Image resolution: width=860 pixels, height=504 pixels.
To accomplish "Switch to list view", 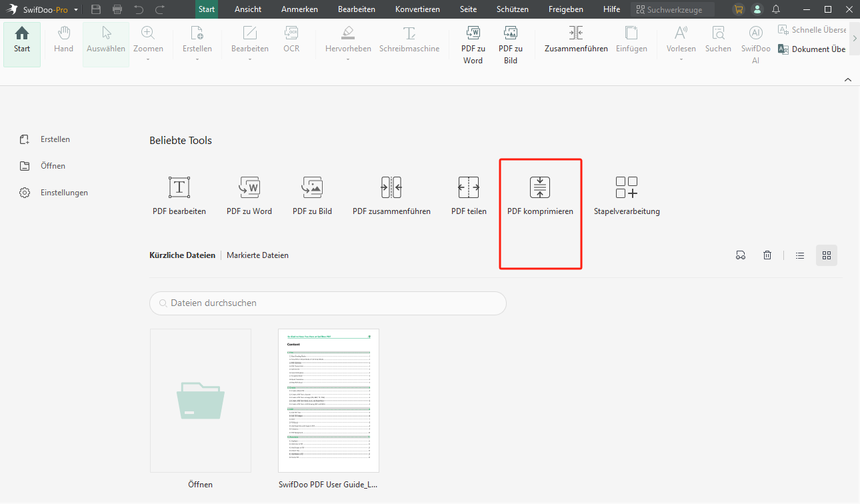I will 800,255.
